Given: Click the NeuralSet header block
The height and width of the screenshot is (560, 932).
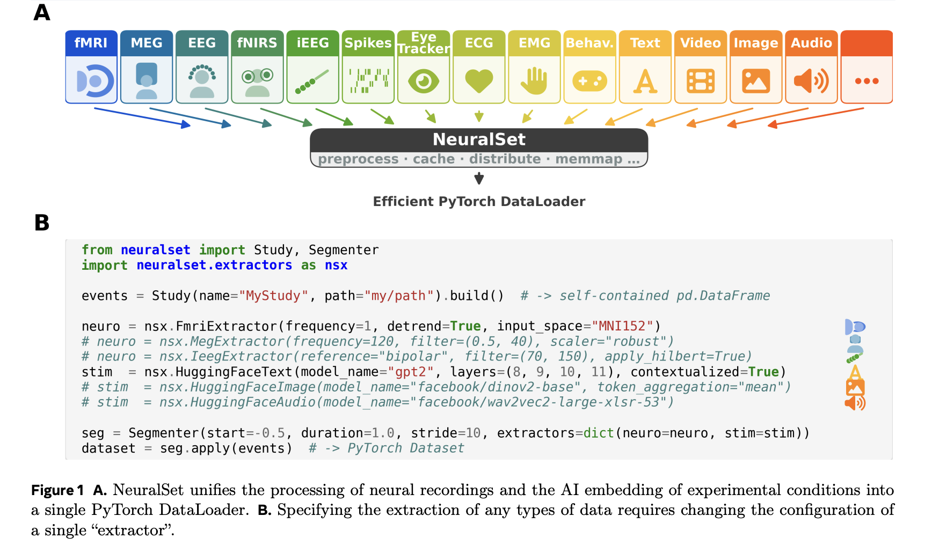Looking at the screenshot, I should [x=478, y=139].
